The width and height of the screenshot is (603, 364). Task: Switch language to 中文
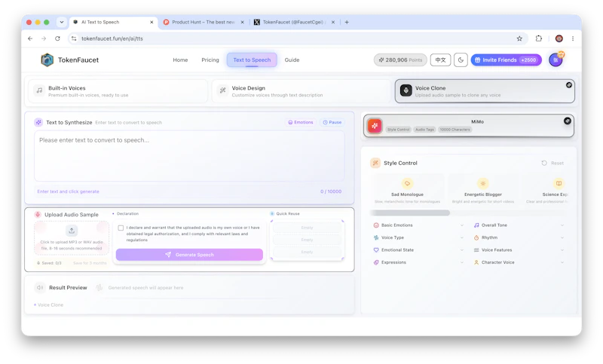(x=440, y=60)
